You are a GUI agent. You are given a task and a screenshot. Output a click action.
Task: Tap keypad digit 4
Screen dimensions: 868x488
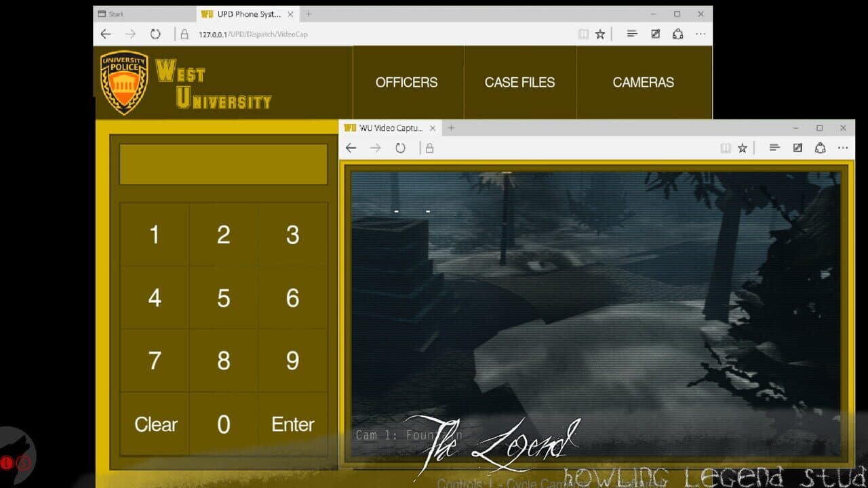155,298
